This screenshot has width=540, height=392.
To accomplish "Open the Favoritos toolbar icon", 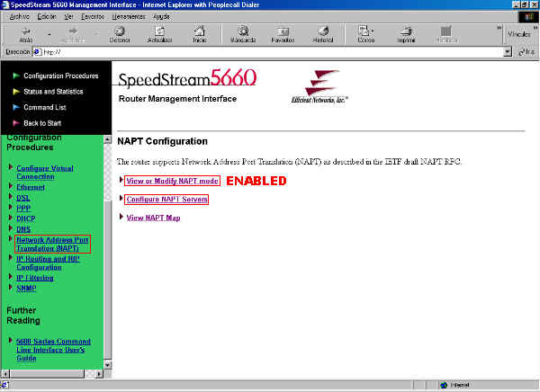I will 283,34.
